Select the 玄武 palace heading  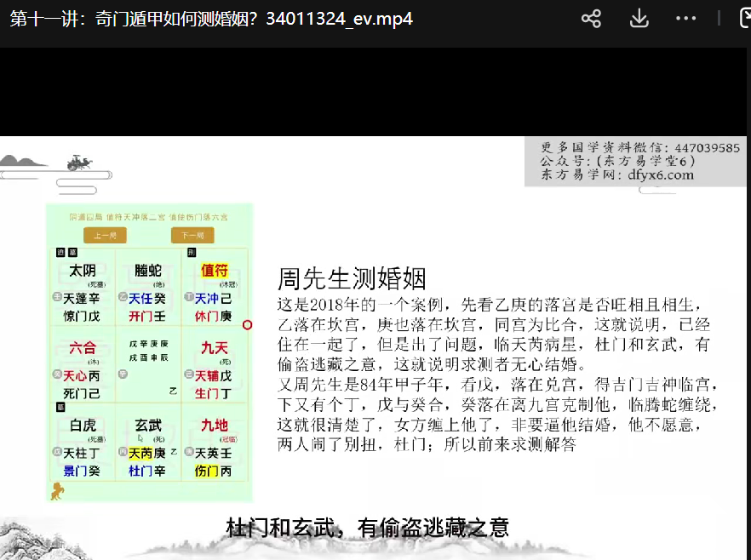148,425
